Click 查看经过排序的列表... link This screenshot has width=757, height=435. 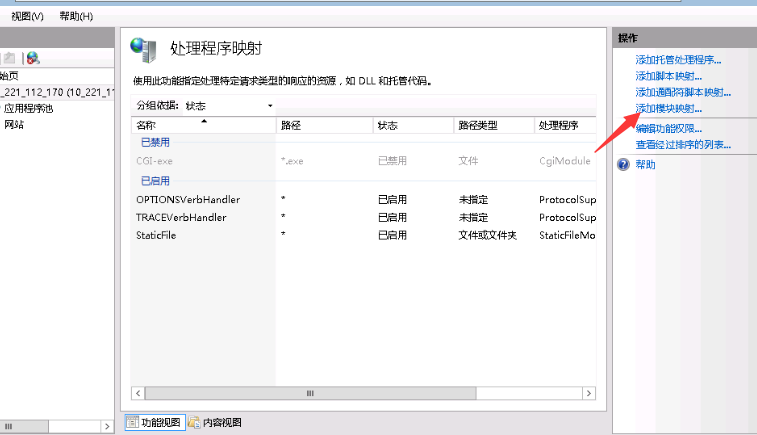683,144
